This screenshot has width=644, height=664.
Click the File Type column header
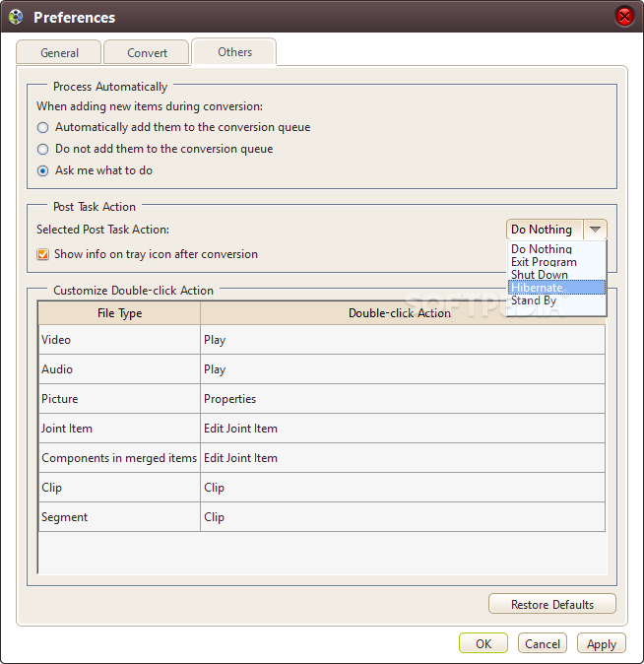(x=119, y=313)
